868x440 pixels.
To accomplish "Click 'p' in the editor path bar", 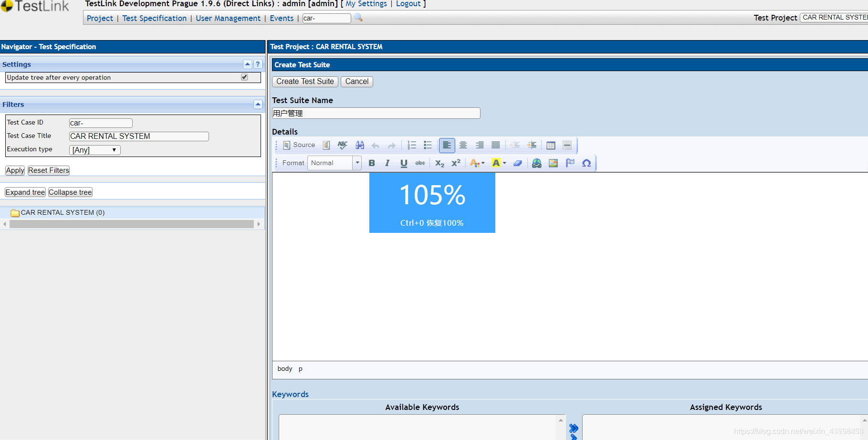I will (x=301, y=368).
